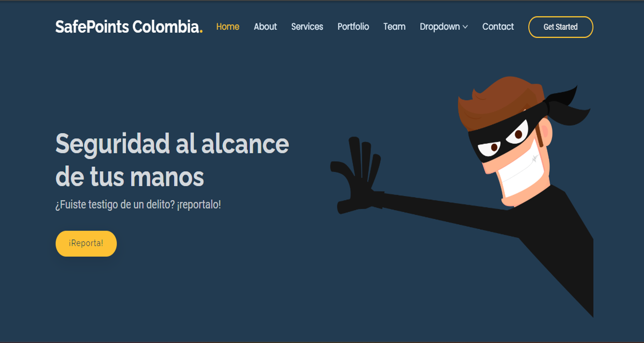Select Services in the navigation bar
Screen dimensions: 644x343
tap(307, 27)
